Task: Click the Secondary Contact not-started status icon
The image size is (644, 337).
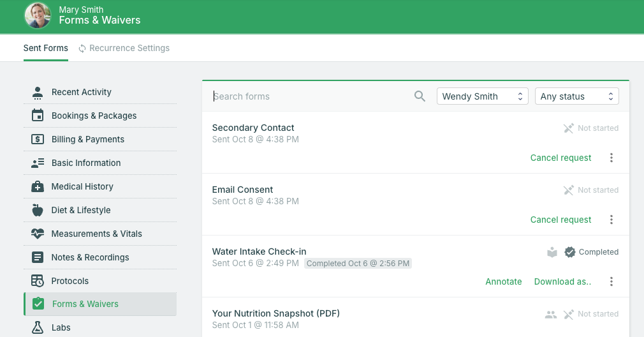Action: point(569,128)
